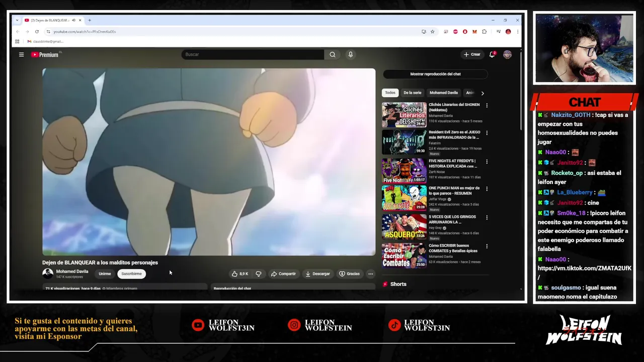Download the video with Descargar
This screenshot has height=362, width=644.
pyautogui.click(x=317, y=274)
